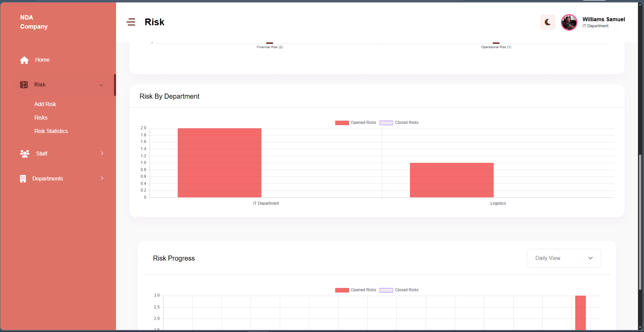
Task: Select Departments menu item
Action: point(48,178)
